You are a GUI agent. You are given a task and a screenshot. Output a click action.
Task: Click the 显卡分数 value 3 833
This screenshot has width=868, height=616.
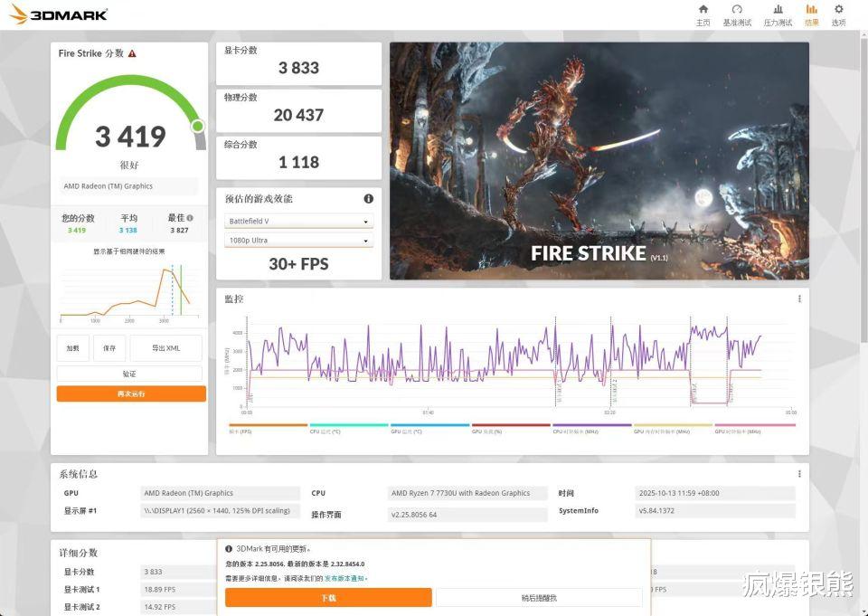299,68
